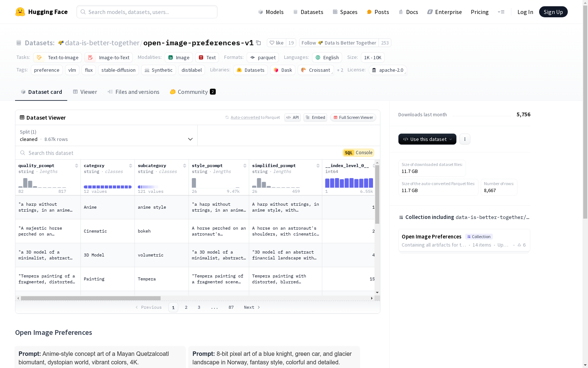Click the preference tag

[x=47, y=70]
